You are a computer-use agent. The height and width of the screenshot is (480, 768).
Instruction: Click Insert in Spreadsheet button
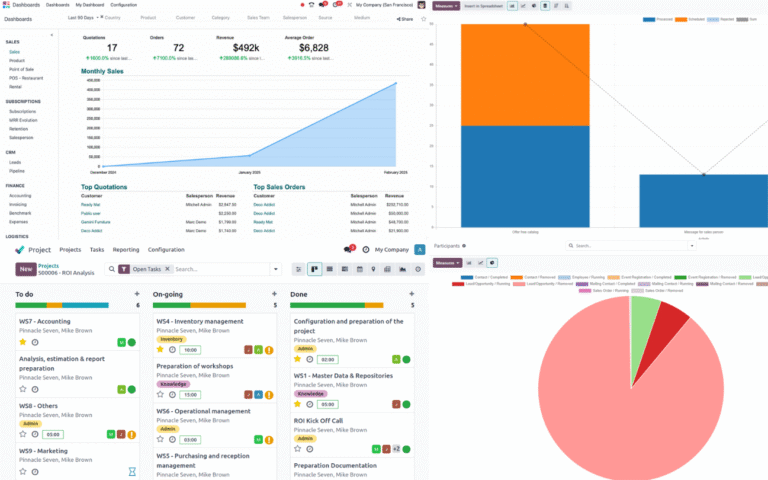click(x=483, y=6)
